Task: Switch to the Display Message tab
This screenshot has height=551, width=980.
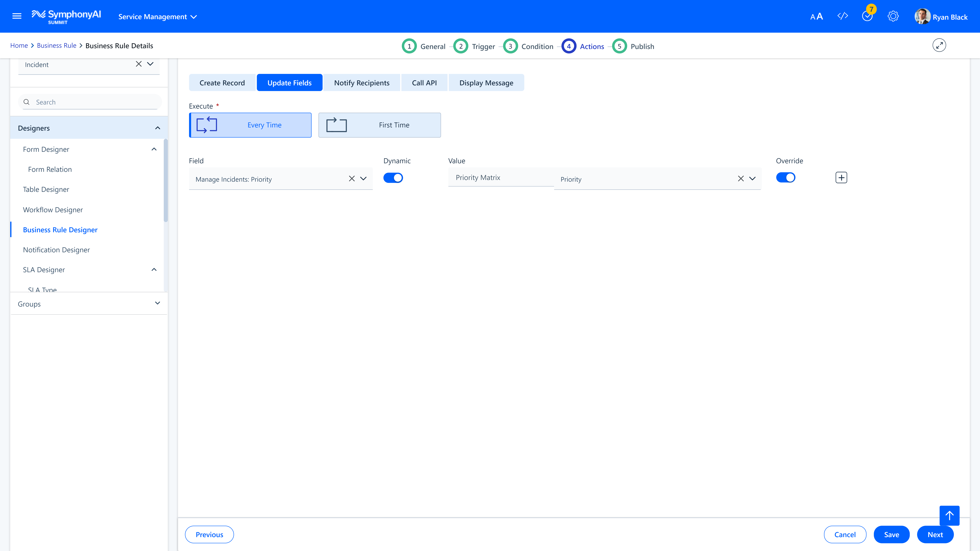Action: tap(486, 83)
